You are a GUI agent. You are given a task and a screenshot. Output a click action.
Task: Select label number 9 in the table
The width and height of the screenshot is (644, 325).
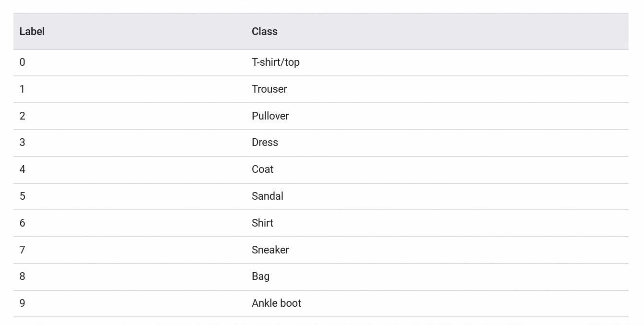coord(23,303)
